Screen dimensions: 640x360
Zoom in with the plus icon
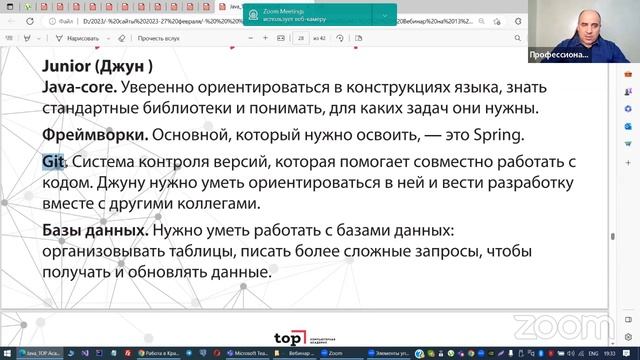pos(265,38)
